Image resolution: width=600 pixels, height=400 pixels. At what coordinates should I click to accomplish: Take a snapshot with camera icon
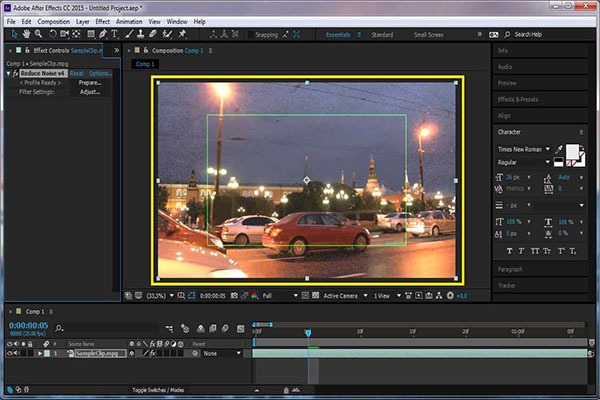pyautogui.click(x=234, y=296)
